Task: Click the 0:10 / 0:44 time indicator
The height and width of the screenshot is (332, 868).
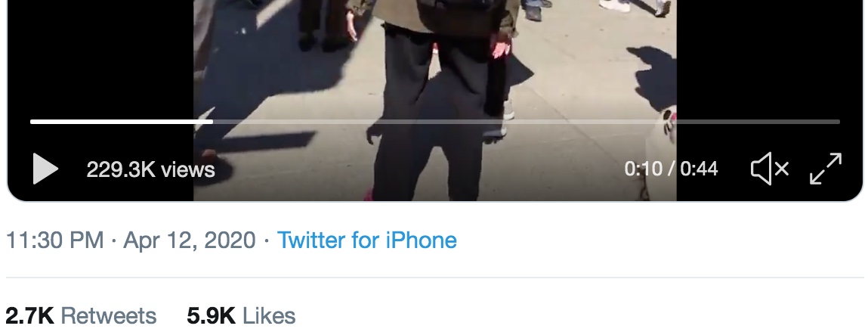Action: (671, 169)
